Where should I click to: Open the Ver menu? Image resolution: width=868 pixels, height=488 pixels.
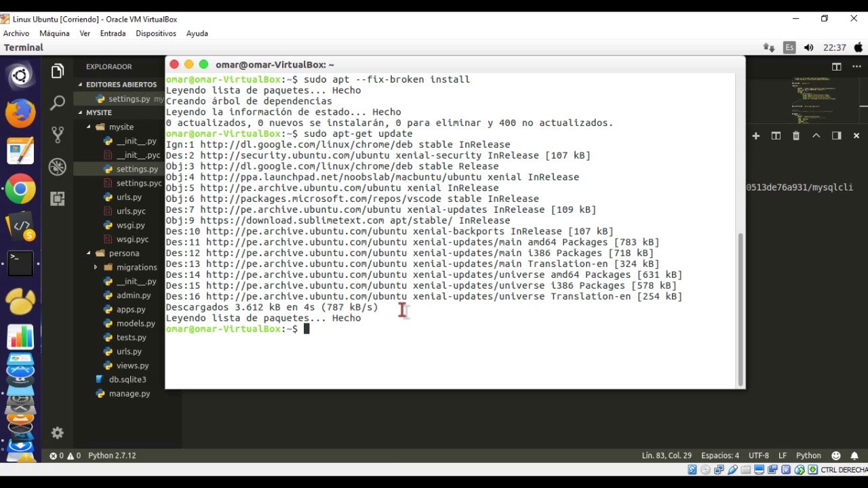tap(85, 33)
